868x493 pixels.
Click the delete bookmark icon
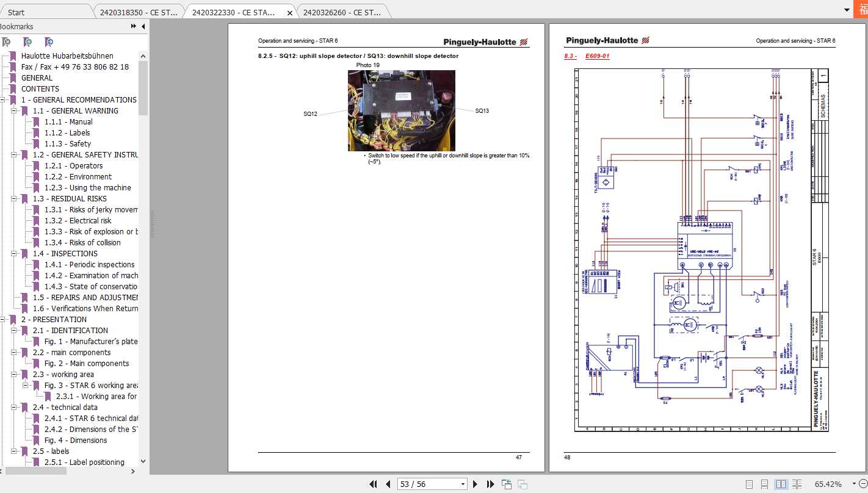(x=6, y=42)
